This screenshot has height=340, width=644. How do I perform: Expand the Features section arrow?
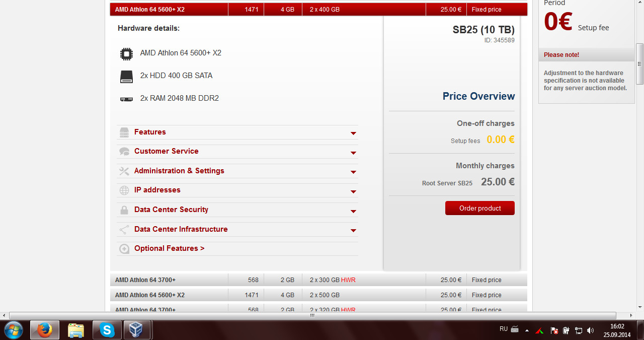click(x=353, y=133)
